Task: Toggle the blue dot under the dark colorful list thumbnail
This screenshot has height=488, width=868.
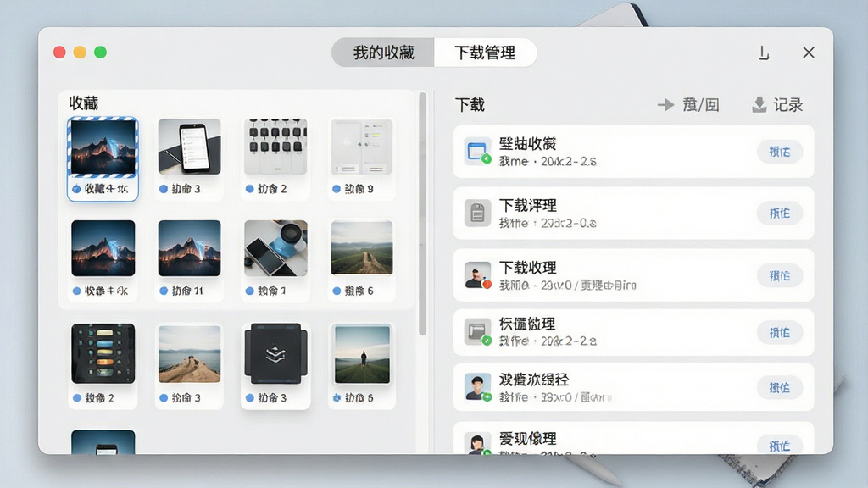Action: (77, 398)
